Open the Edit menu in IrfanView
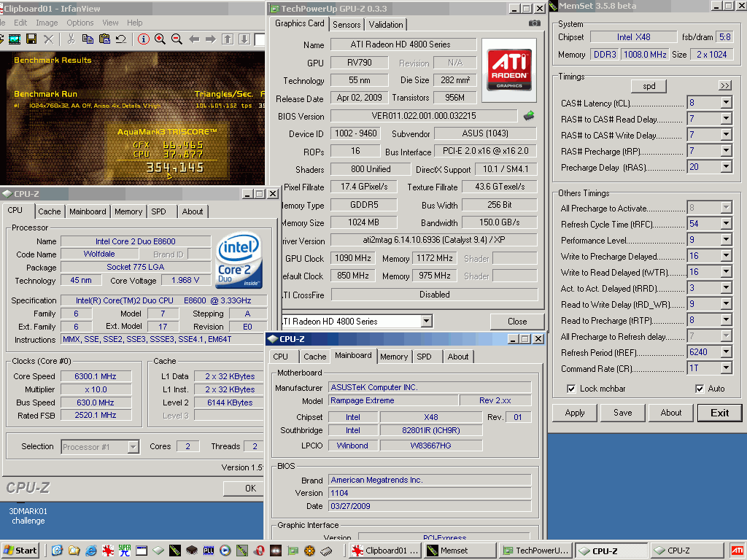 20,23
